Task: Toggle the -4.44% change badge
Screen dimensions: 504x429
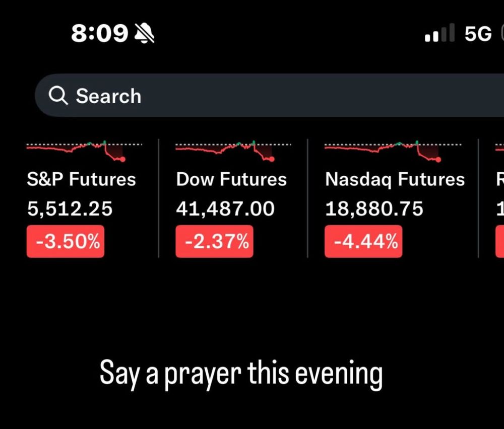Action: (x=363, y=242)
